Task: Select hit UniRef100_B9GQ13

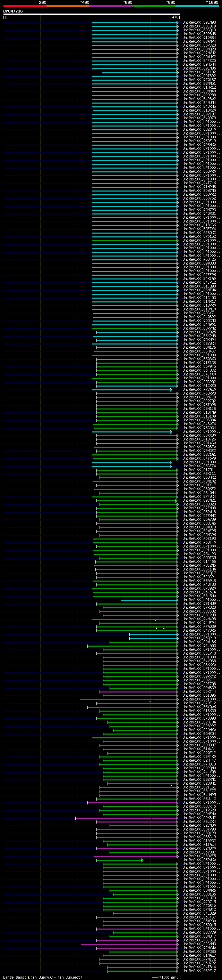Action: [x=199, y=30]
